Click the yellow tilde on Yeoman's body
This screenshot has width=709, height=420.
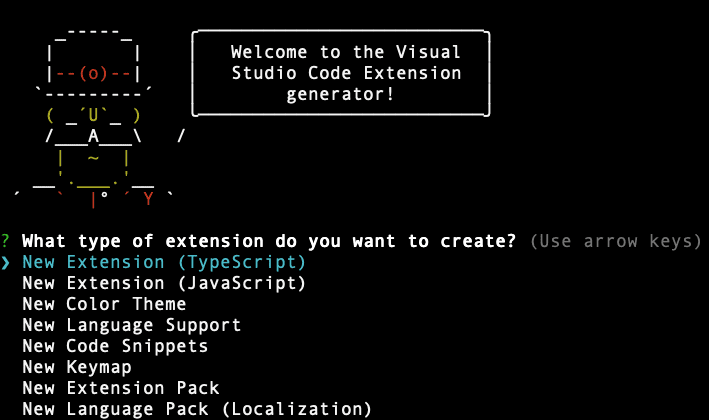[93, 157]
